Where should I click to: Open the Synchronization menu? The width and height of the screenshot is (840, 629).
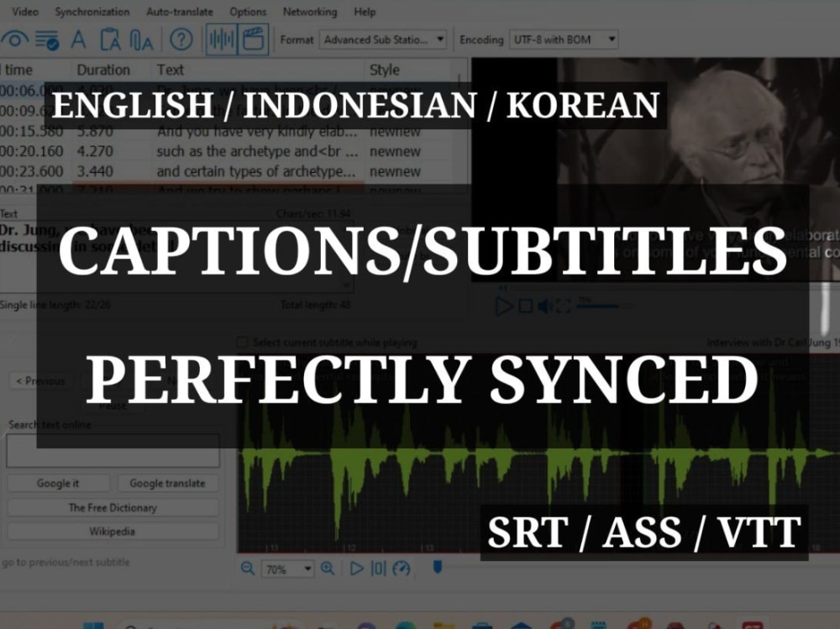[x=92, y=11]
